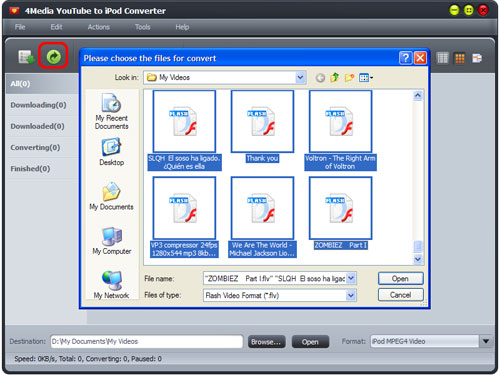Open the Tools menu

click(142, 27)
